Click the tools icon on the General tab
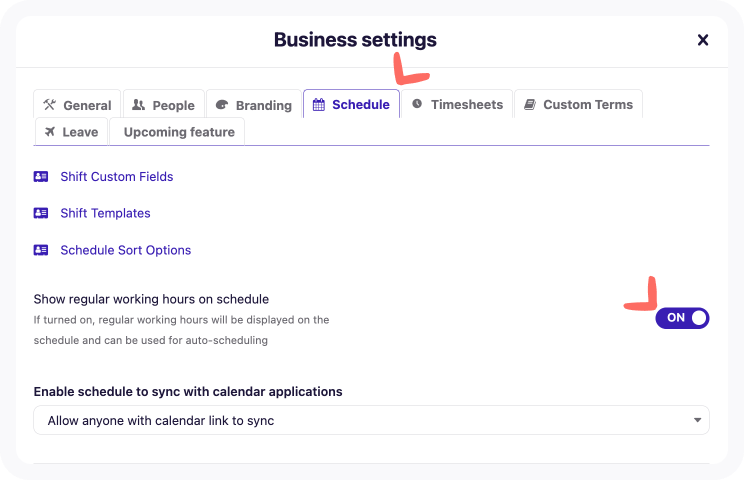The width and height of the screenshot is (744, 480). coord(50,105)
